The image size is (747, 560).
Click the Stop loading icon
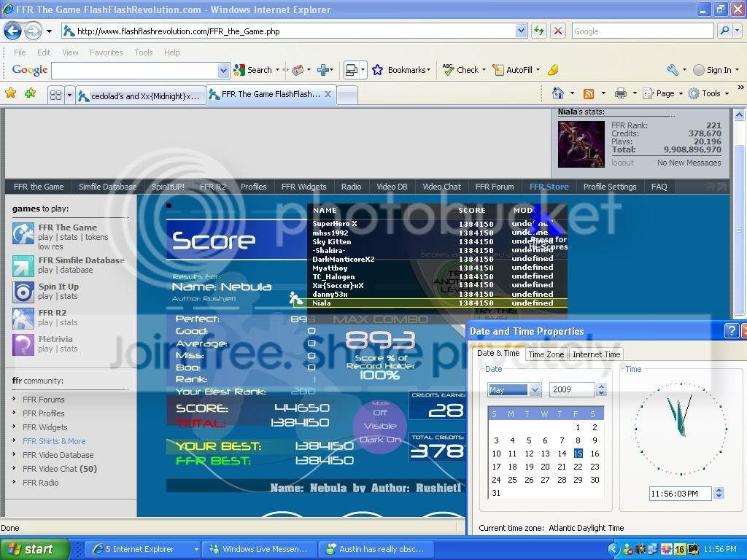click(558, 31)
